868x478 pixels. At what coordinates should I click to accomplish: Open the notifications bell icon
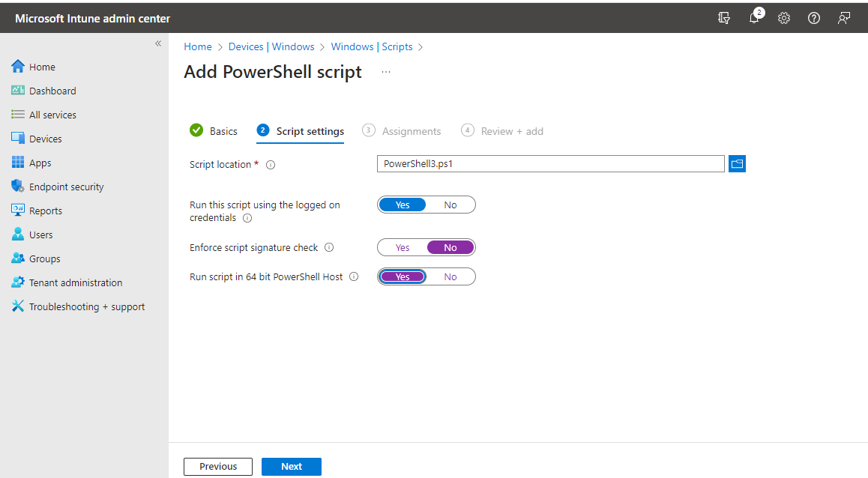point(755,17)
